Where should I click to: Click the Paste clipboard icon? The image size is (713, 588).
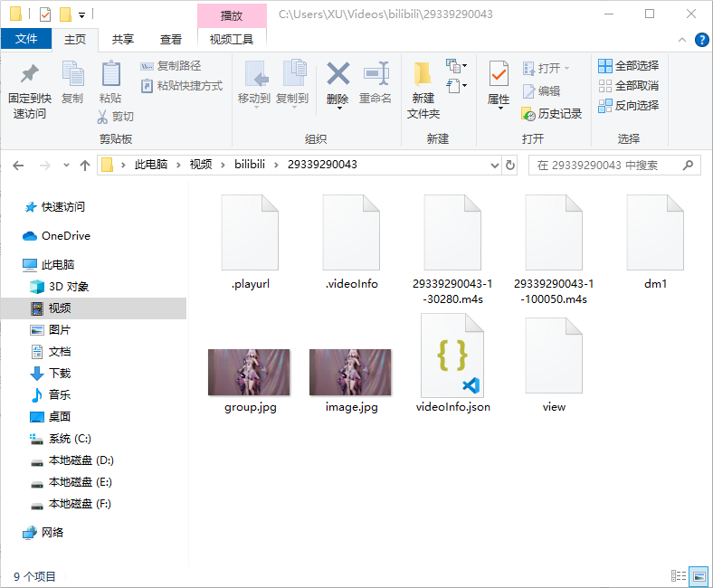click(110, 75)
